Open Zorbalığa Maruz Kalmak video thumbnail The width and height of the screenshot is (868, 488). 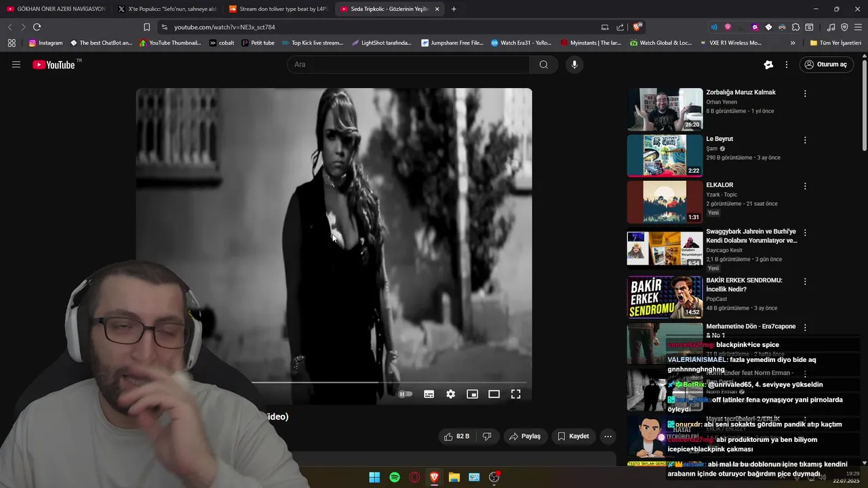[x=665, y=109]
